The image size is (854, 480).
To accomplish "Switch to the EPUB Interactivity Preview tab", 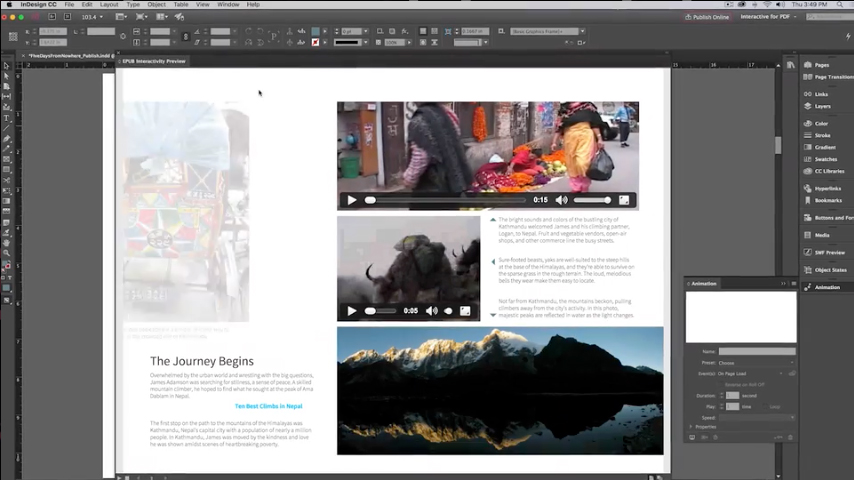I will 154,61.
